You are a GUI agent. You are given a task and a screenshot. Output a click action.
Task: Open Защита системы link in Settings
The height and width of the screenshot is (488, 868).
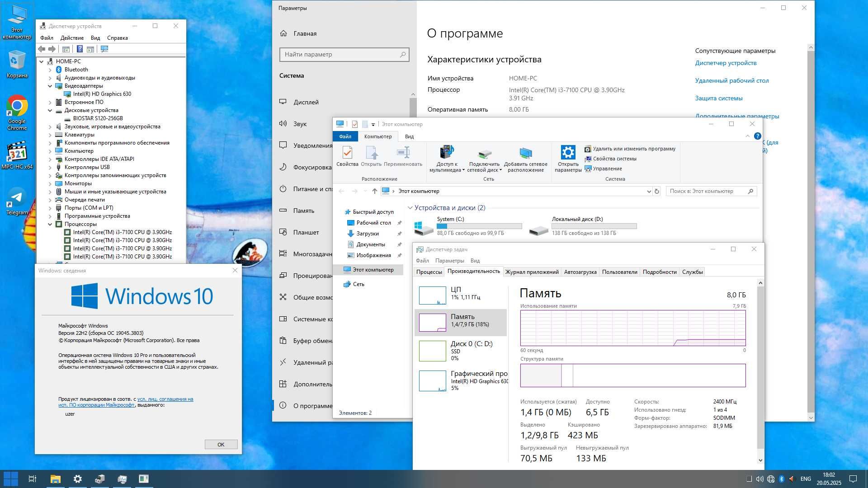(x=719, y=98)
